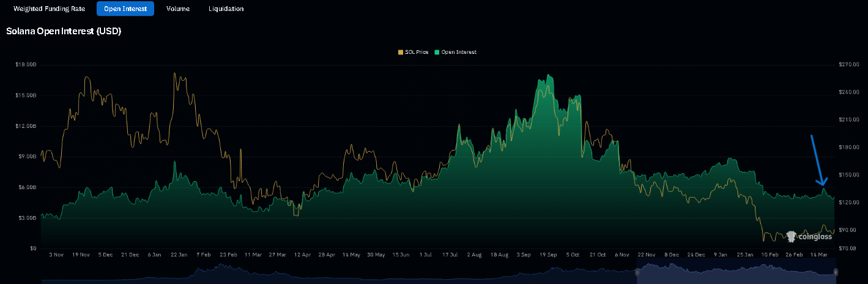Click the blue arrow annotation tip

pyautogui.click(x=823, y=184)
